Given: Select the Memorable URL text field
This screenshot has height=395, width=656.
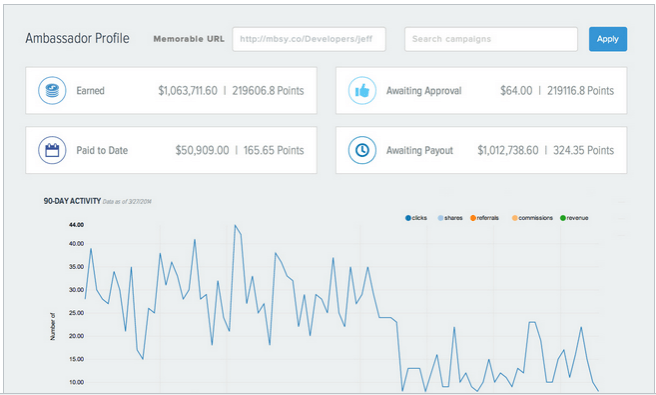Looking at the screenshot, I should [x=309, y=39].
